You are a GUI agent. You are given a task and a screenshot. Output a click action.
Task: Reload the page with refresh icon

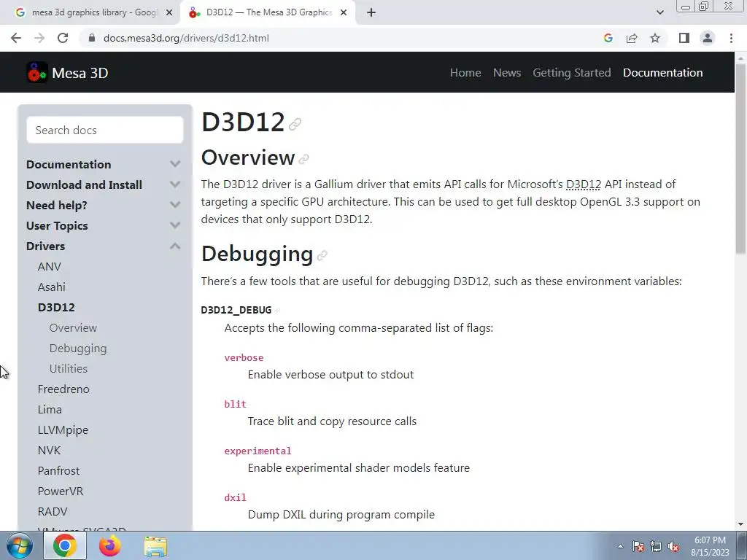coord(63,38)
